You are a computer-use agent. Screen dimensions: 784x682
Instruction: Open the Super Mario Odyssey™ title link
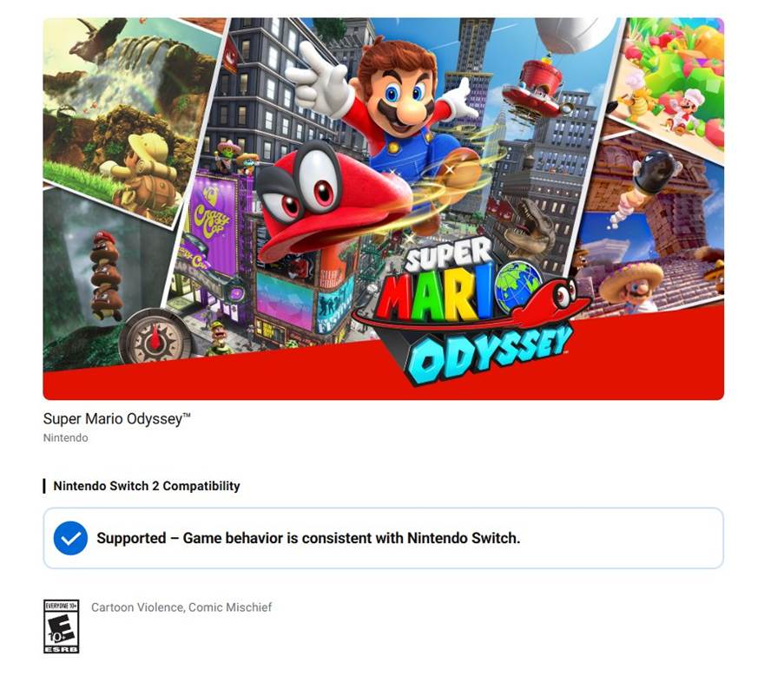[117, 419]
